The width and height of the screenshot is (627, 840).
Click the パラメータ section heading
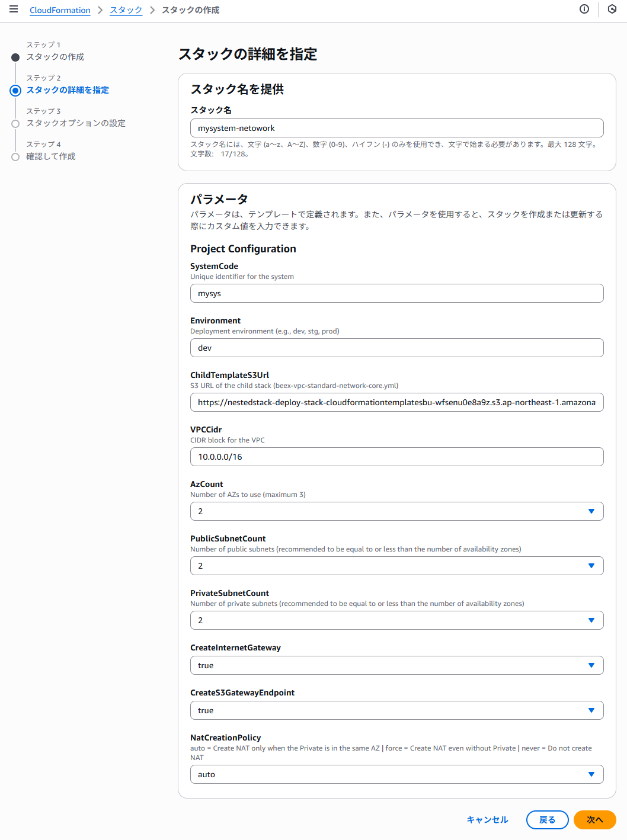tap(219, 199)
